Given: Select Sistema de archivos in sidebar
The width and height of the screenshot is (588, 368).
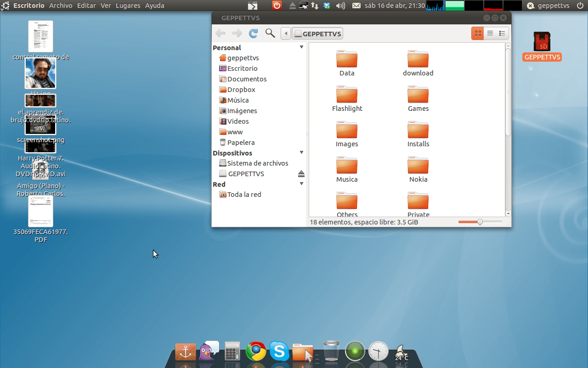Looking at the screenshot, I should [x=254, y=163].
